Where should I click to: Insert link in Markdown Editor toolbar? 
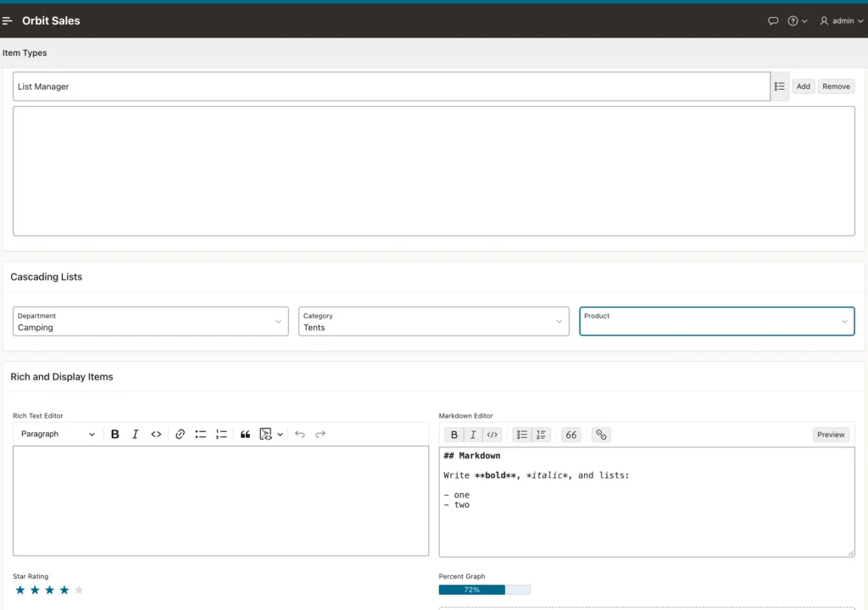tap(601, 435)
